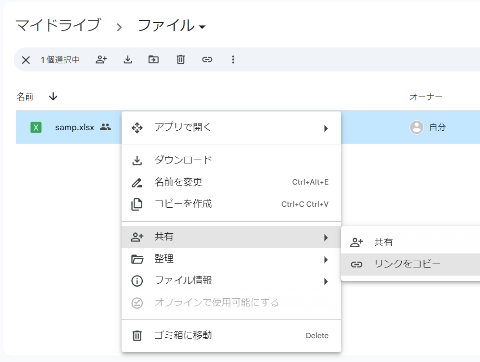The height and width of the screenshot is (362, 480).
Task: Click リンクをコピー in the share submenu
Action: pos(411,264)
